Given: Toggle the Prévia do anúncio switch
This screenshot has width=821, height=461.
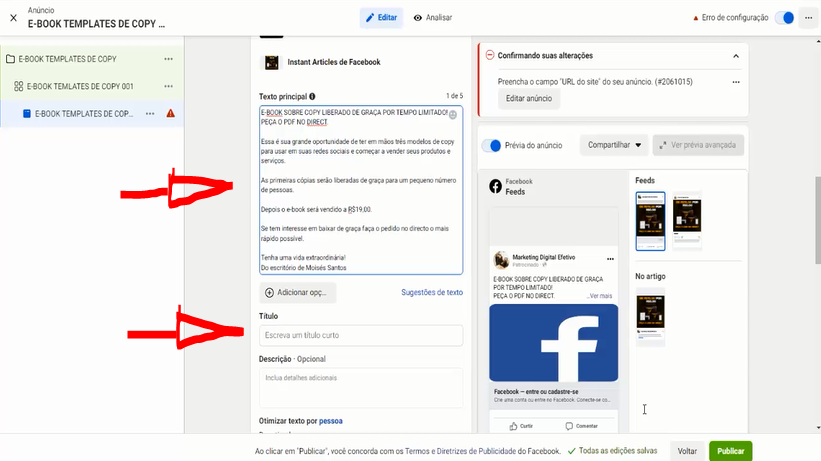Looking at the screenshot, I should [x=492, y=146].
